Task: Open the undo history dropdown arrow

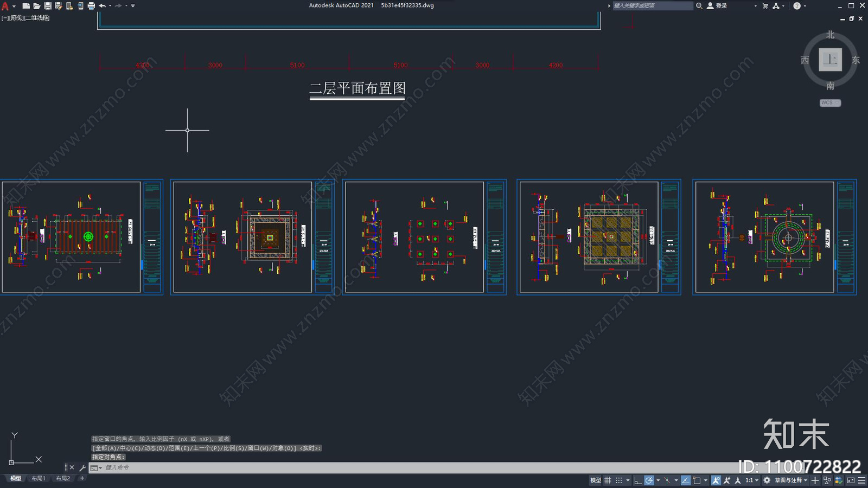Action: pos(110,6)
